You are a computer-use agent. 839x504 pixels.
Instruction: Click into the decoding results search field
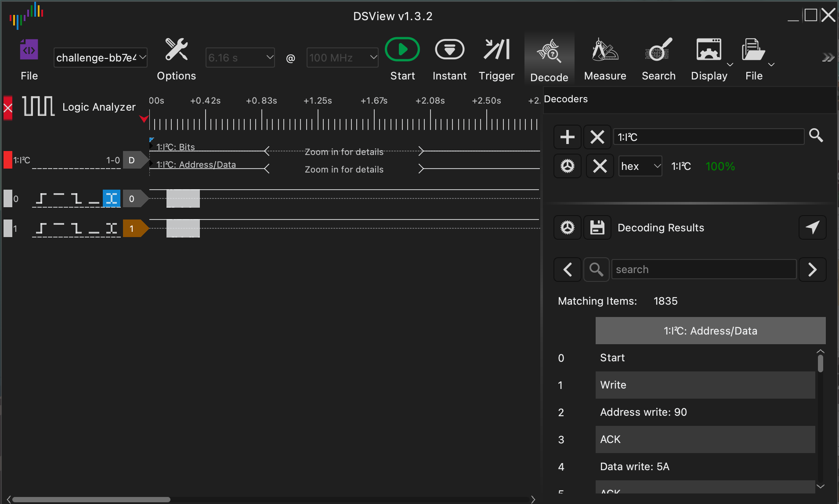[704, 269]
